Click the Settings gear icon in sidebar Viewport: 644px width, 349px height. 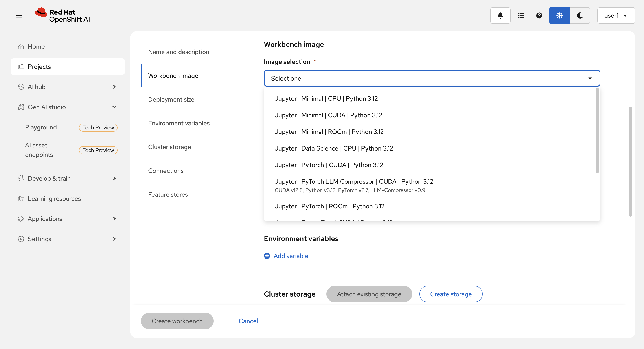pos(21,239)
